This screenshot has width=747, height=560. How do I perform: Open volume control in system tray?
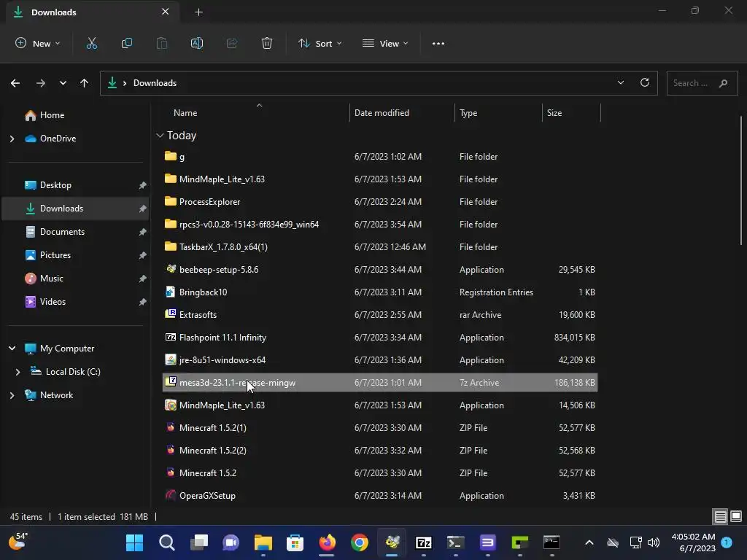pyautogui.click(x=654, y=542)
